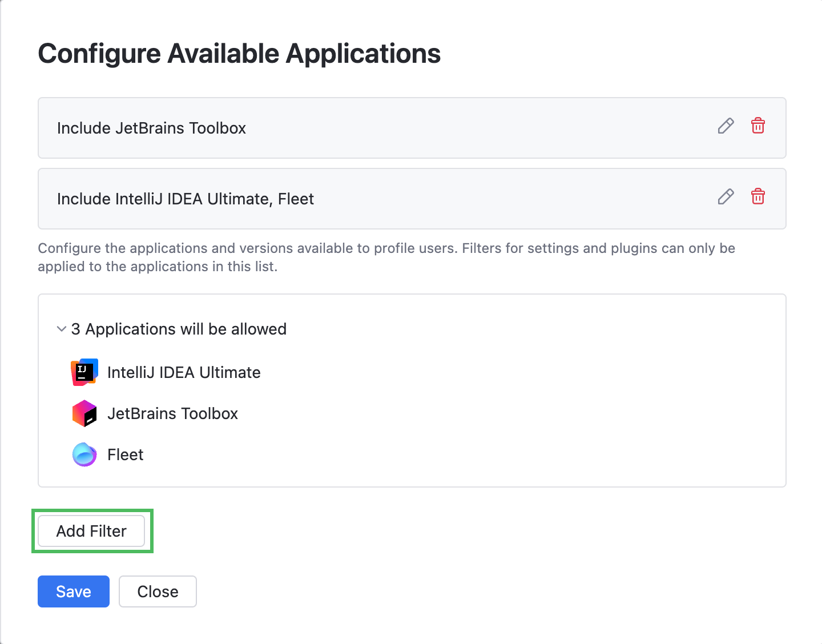This screenshot has height=644, width=822.
Task: Delete the IntelliJ IDEA Ultimate, Fleet filter
Action: 757,197
